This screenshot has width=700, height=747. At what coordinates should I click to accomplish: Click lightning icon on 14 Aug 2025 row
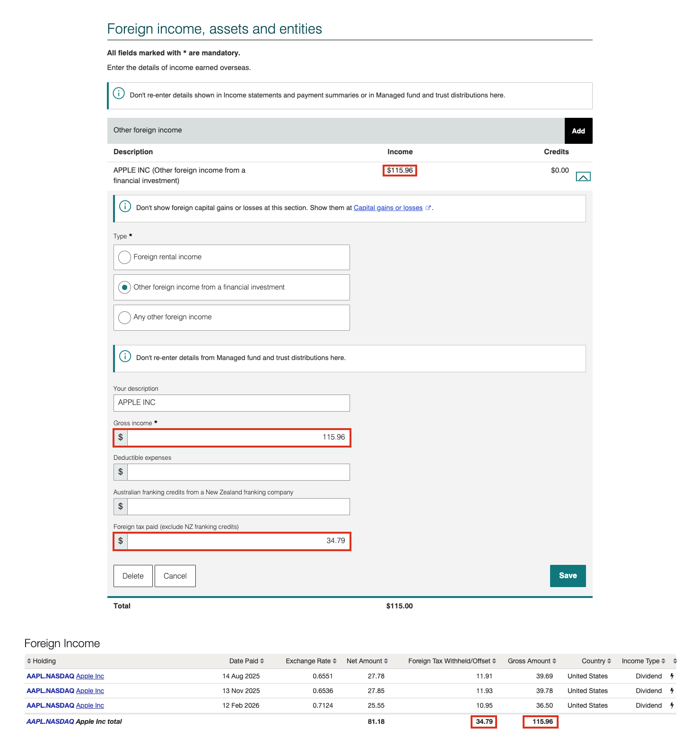pos(672,676)
